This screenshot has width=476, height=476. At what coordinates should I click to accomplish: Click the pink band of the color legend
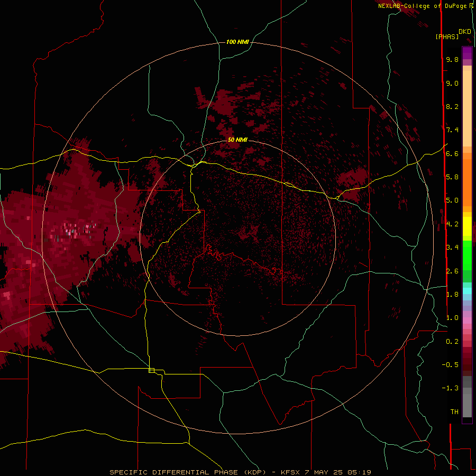(467, 321)
